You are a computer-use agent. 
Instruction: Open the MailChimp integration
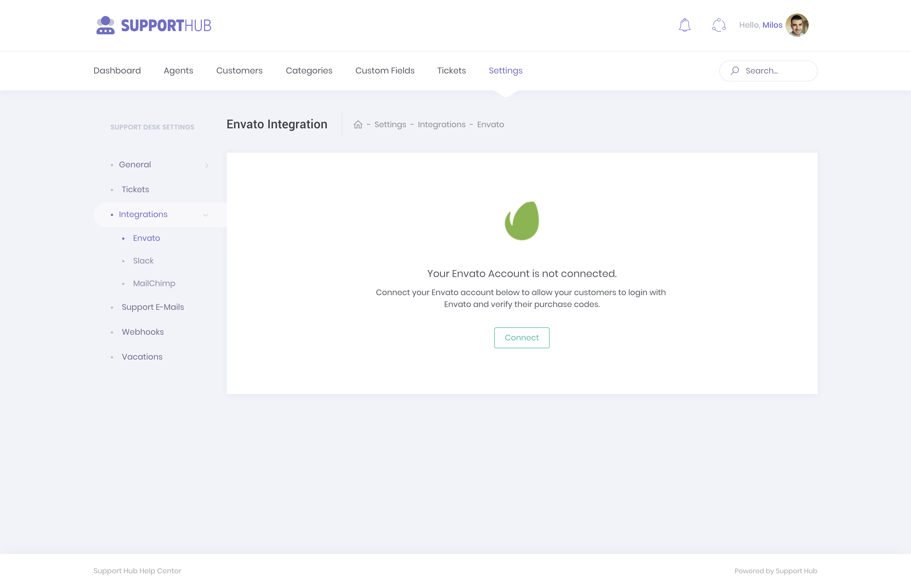[x=154, y=283]
